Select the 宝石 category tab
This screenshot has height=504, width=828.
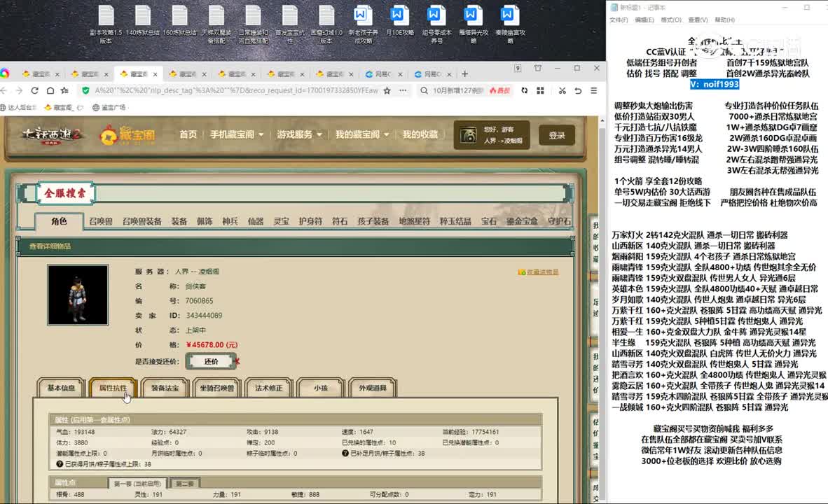[x=488, y=221]
